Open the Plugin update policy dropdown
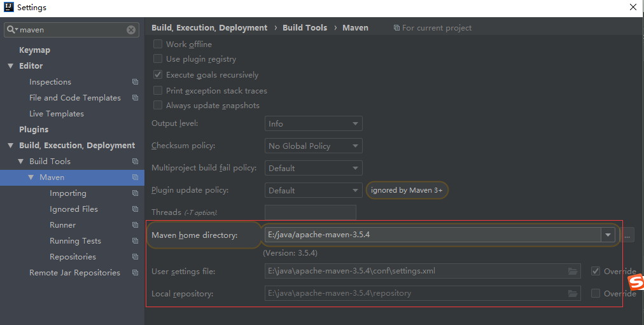The width and height of the screenshot is (644, 325). 313,190
